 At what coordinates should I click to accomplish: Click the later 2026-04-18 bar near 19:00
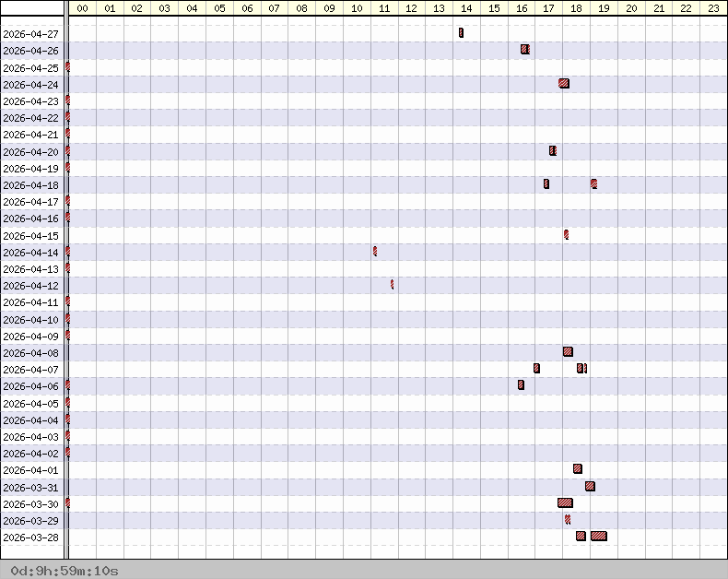click(x=593, y=184)
